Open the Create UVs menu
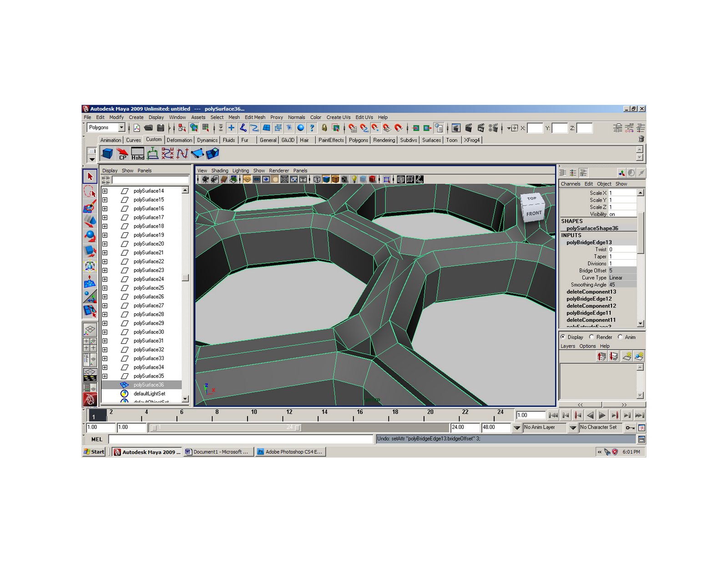This screenshot has height=562, width=728. 338,117
